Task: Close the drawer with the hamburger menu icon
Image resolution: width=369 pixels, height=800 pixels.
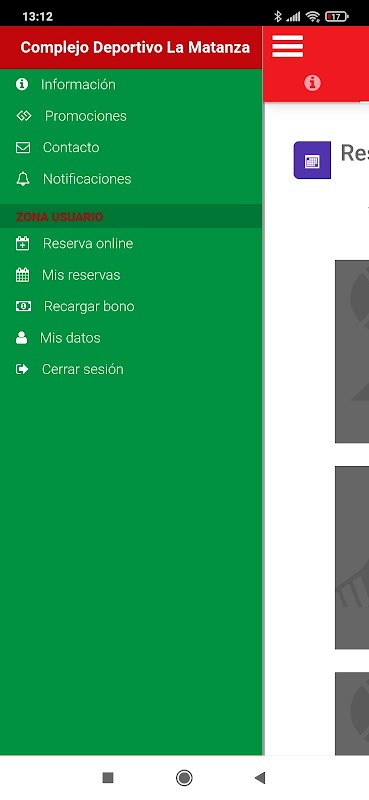Action: pos(287,46)
